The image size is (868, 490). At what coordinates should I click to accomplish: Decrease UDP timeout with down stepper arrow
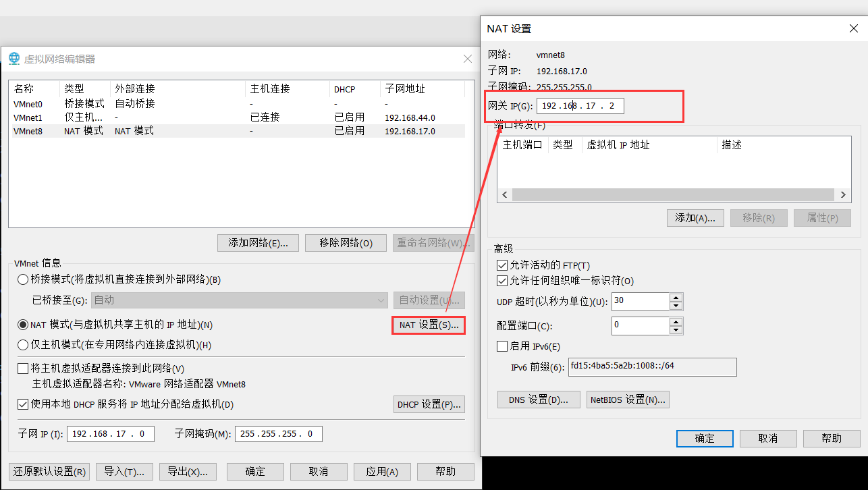pyautogui.click(x=676, y=306)
